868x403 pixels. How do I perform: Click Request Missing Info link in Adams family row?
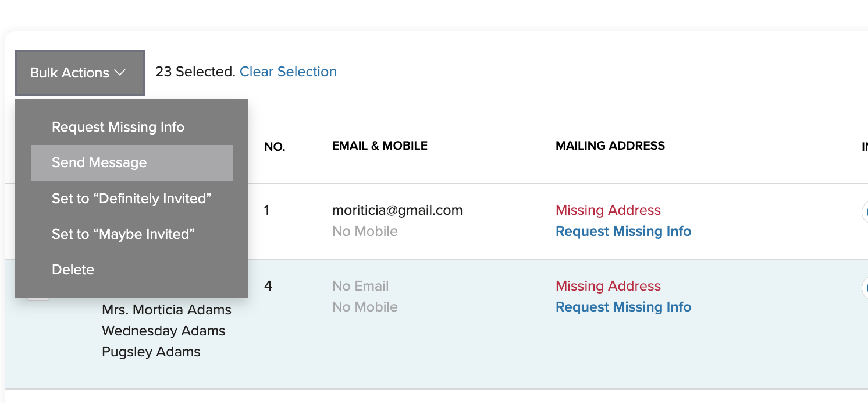coord(623,307)
